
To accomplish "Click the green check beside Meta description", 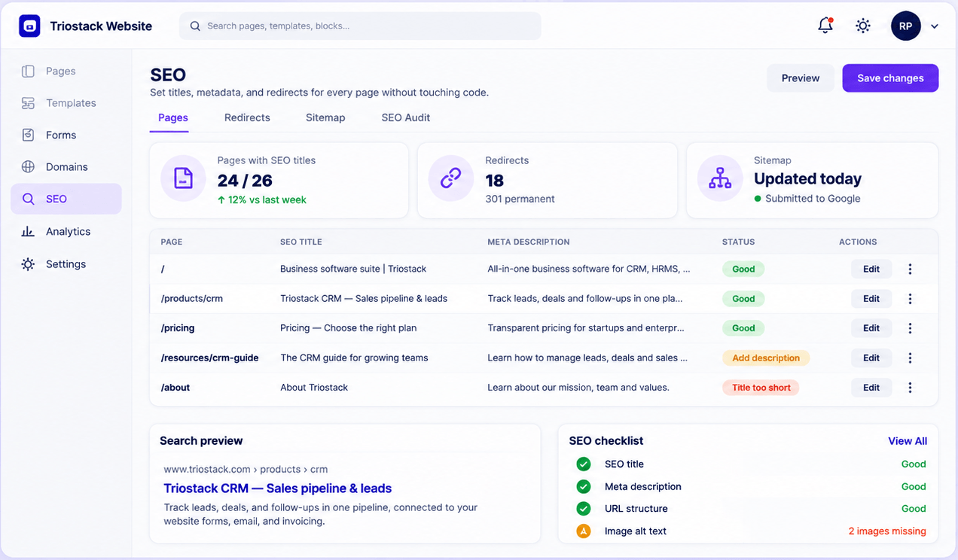I will point(584,487).
